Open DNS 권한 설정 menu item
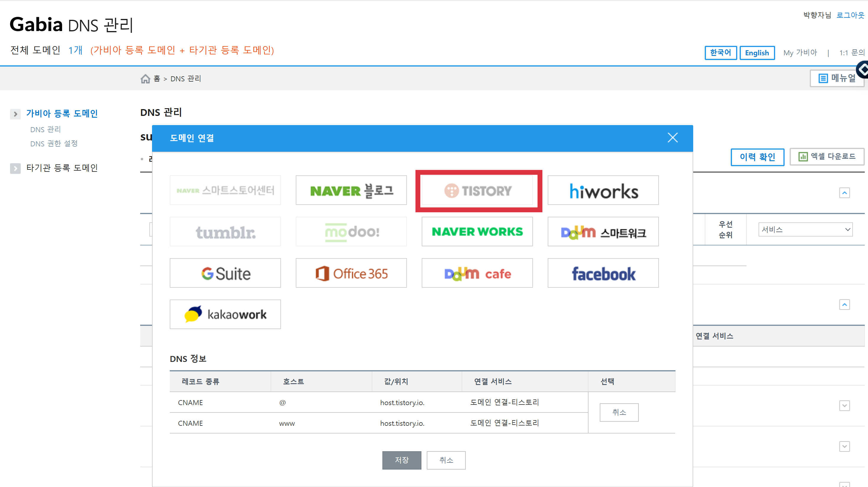 (54, 144)
